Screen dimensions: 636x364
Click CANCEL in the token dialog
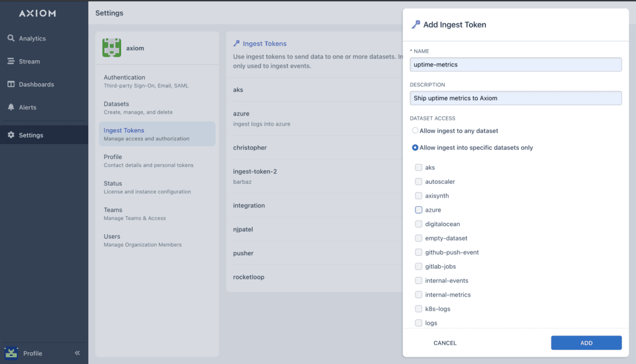point(445,343)
